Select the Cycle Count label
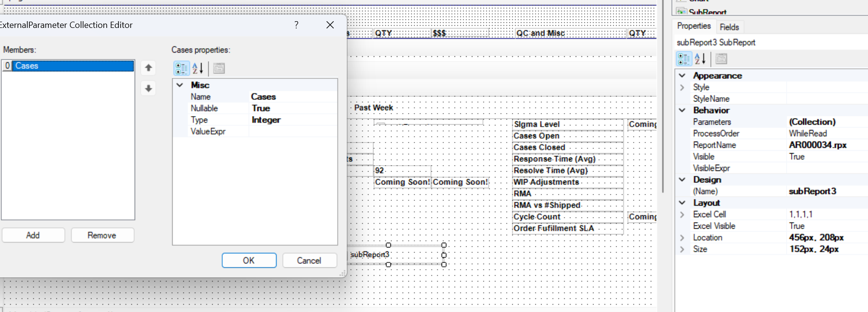The height and width of the screenshot is (312, 868). [568, 217]
